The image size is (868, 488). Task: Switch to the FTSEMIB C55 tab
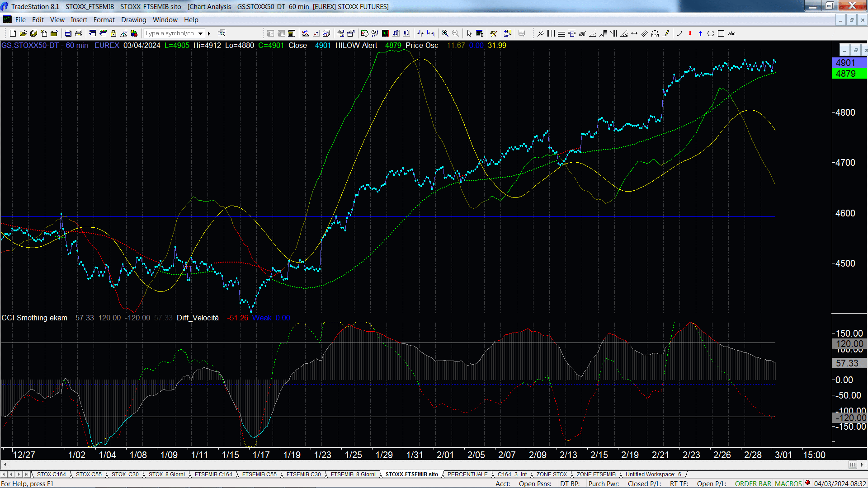point(259,474)
